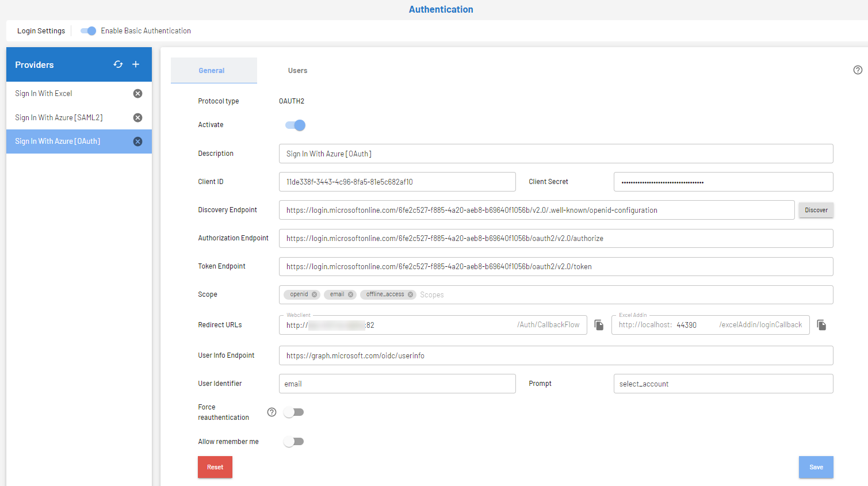Copy the Webclient redirect URL
This screenshot has height=486, width=868.
(599, 325)
